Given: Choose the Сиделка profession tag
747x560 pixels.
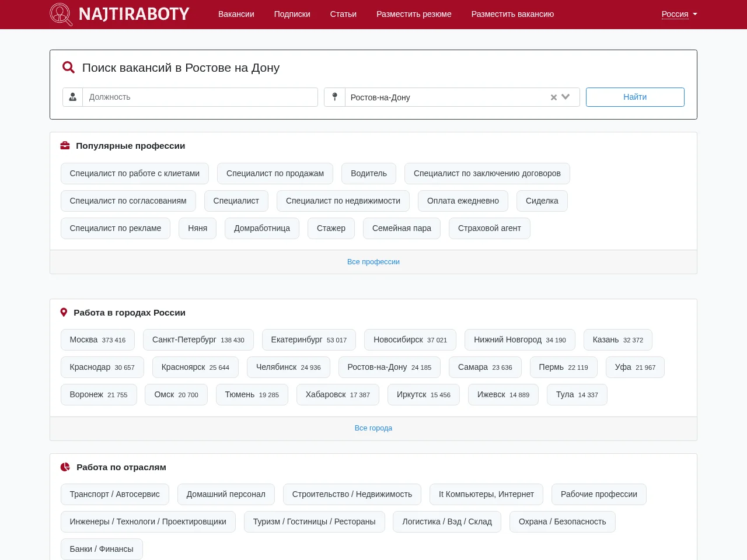Looking at the screenshot, I should pyautogui.click(x=542, y=201).
